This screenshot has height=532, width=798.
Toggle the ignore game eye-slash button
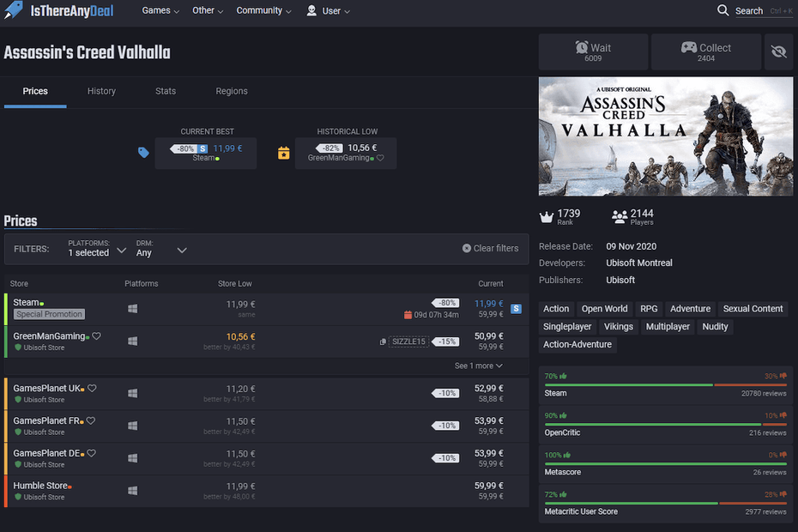[x=778, y=52]
